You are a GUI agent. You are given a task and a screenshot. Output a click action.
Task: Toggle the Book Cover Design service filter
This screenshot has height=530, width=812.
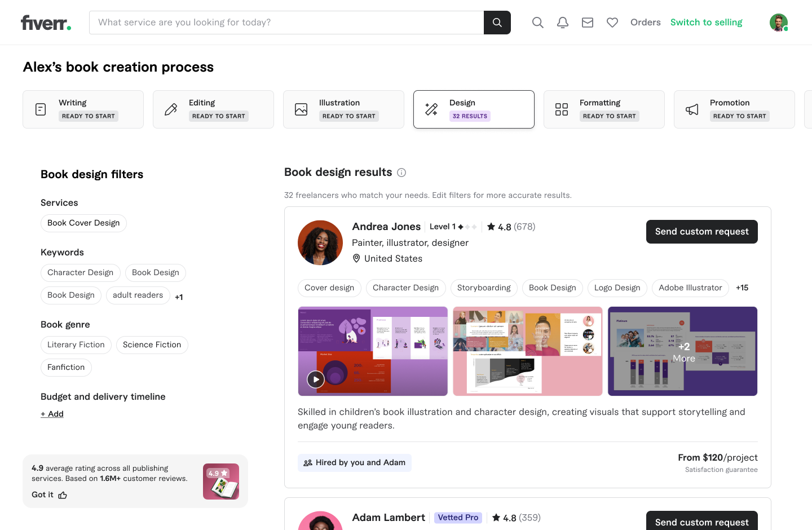point(83,223)
